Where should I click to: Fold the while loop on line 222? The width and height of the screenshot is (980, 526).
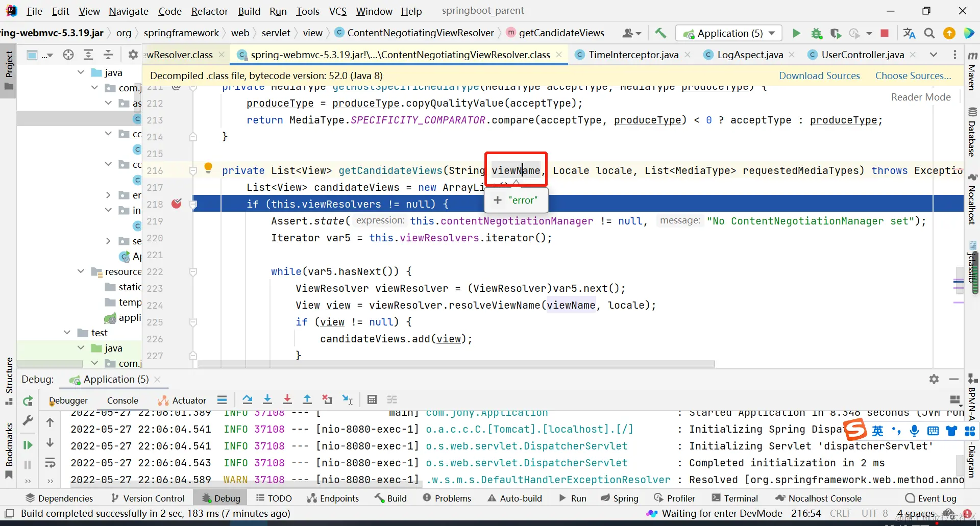point(193,272)
